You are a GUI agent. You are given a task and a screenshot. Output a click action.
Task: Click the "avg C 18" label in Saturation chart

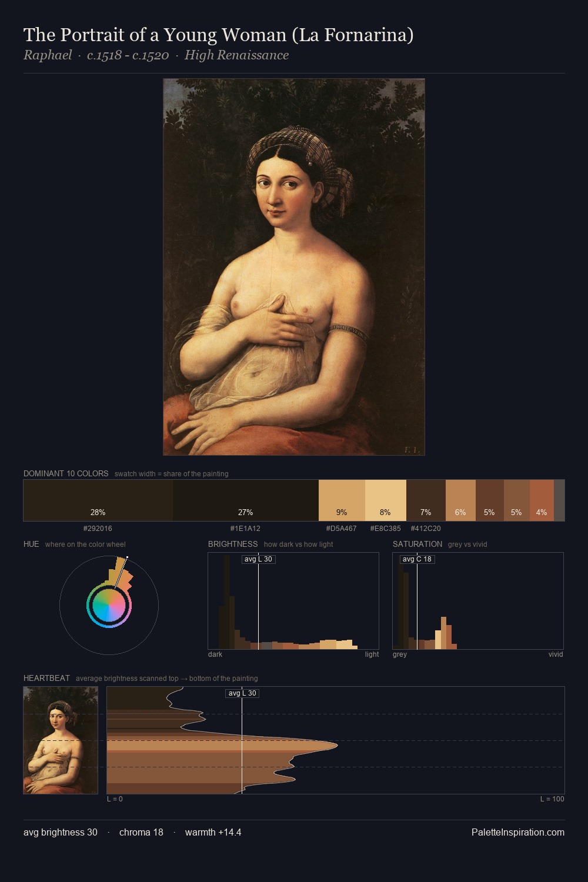[417, 559]
